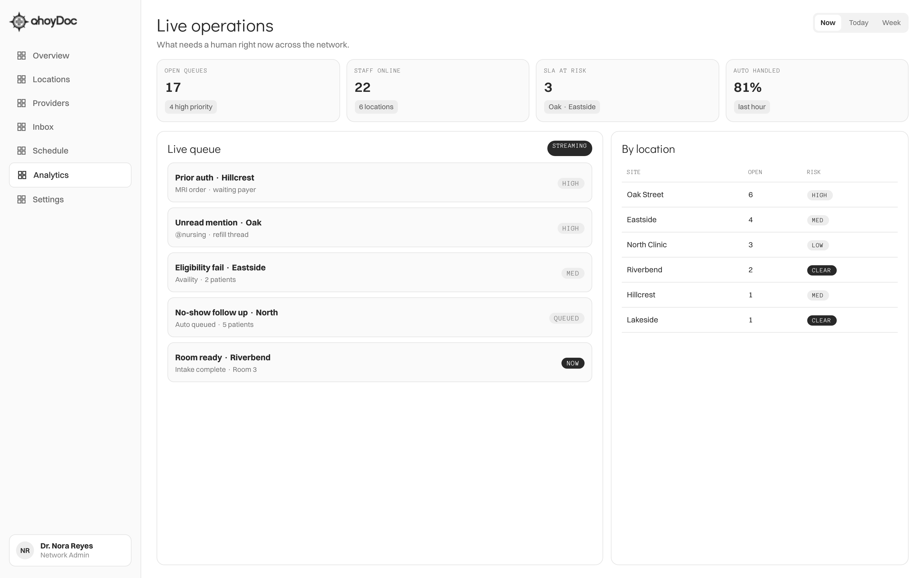Click the Live operations page title
Viewport: 924px width, 578px height.
(215, 26)
